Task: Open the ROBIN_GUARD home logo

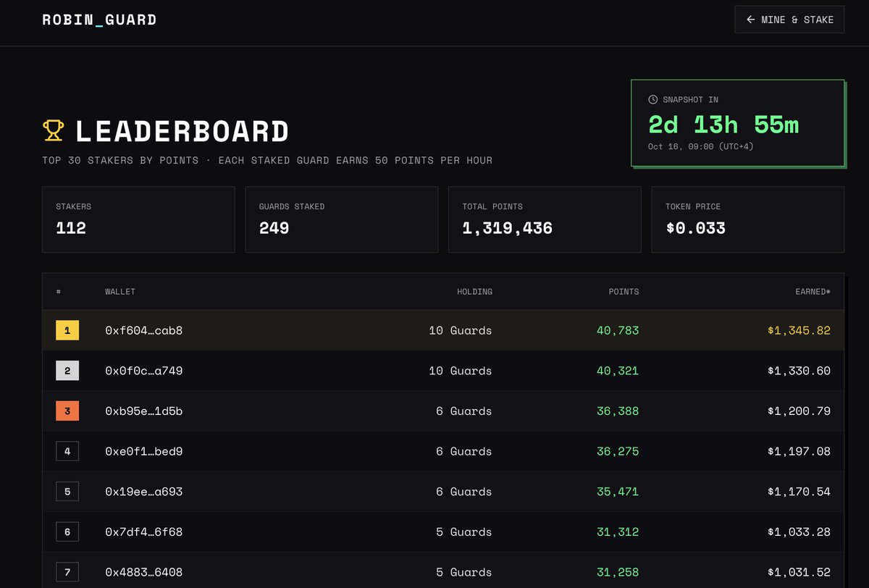Action: click(x=99, y=20)
